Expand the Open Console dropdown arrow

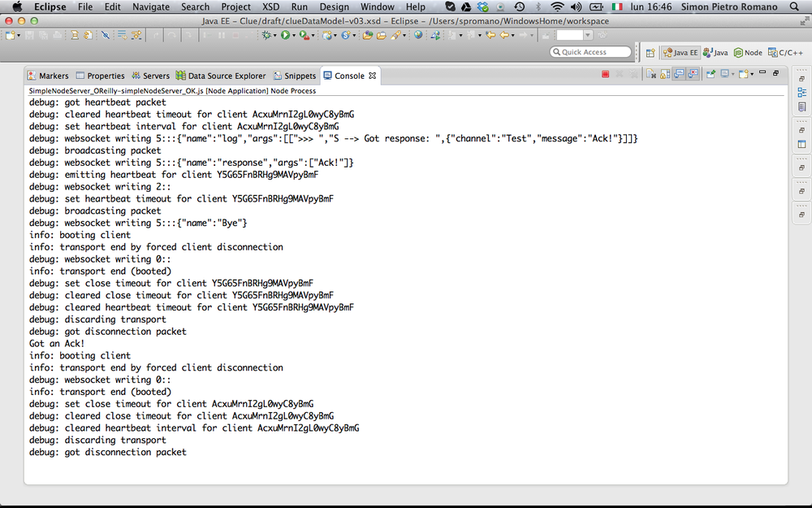[752, 75]
